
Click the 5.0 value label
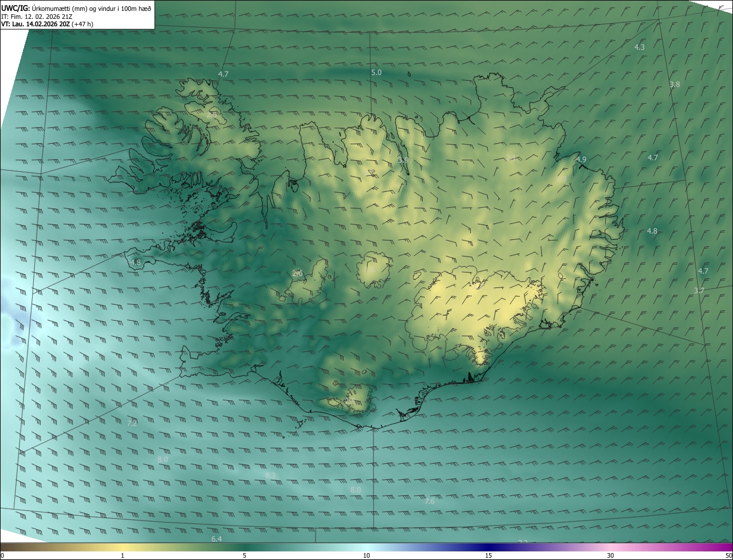pos(376,72)
